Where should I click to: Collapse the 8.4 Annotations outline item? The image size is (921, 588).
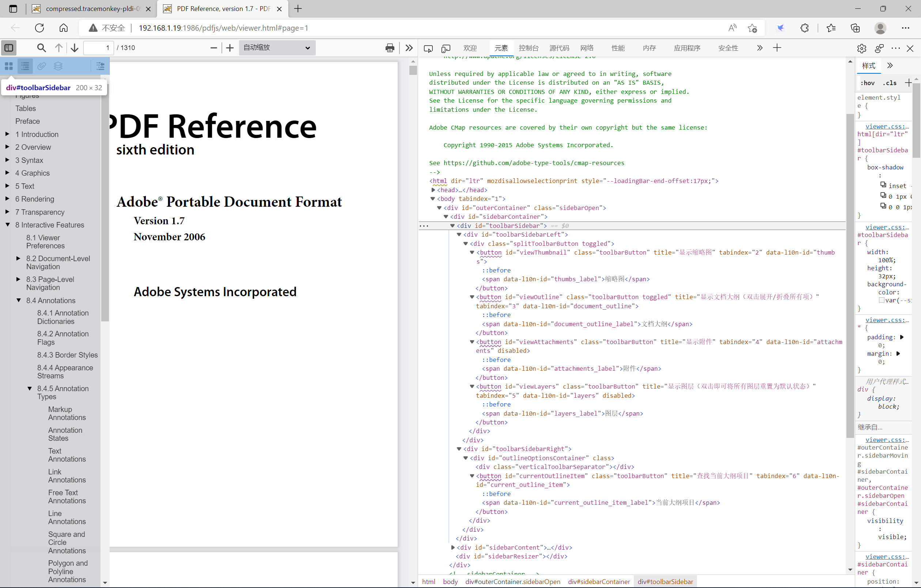(x=18, y=300)
